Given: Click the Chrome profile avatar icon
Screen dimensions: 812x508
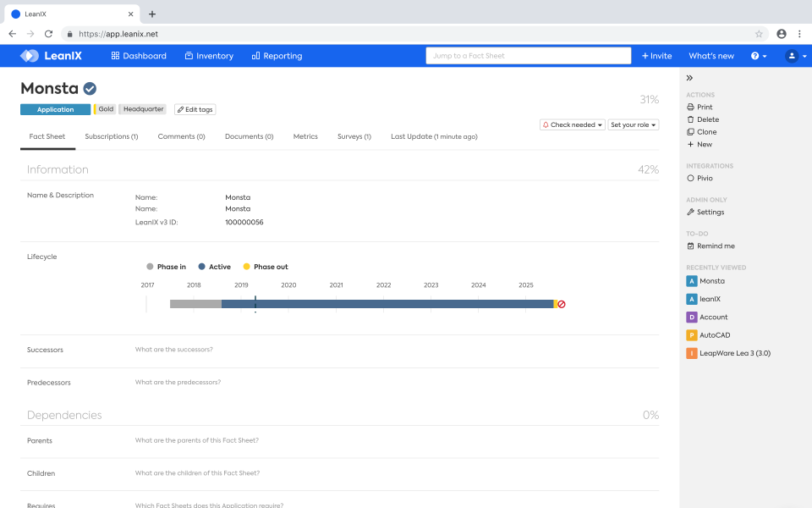Looking at the screenshot, I should pyautogui.click(x=782, y=34).
